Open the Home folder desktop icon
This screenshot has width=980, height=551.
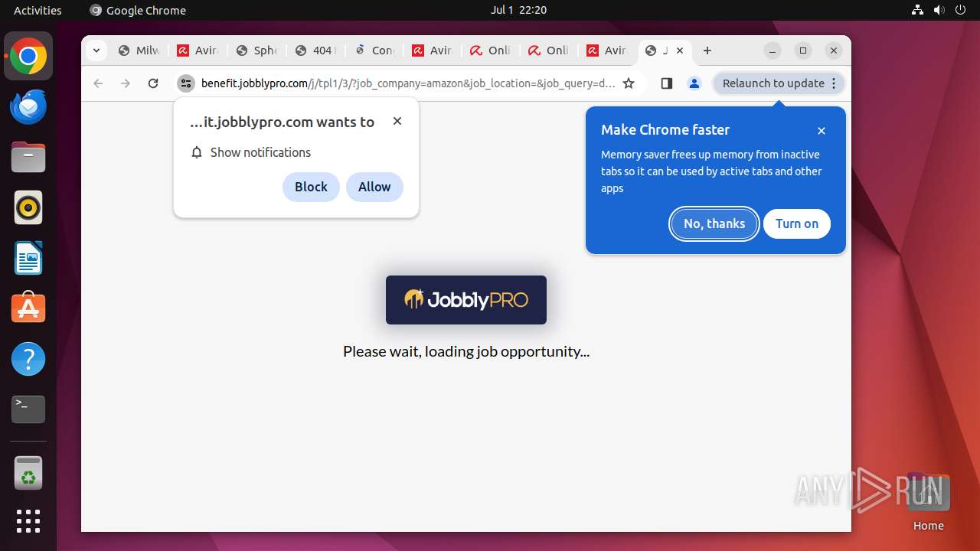(x=928, y=502)
